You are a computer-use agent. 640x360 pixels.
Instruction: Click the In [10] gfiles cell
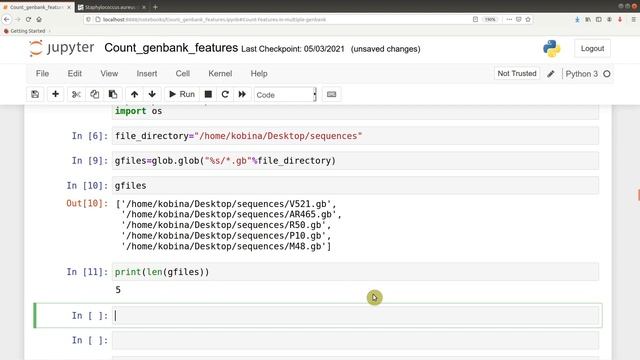[356, 186]
